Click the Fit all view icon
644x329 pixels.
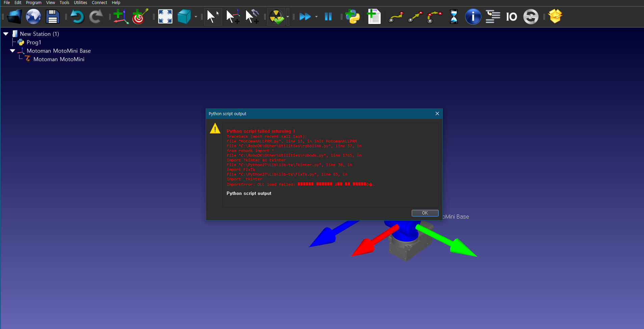[165, 17]
